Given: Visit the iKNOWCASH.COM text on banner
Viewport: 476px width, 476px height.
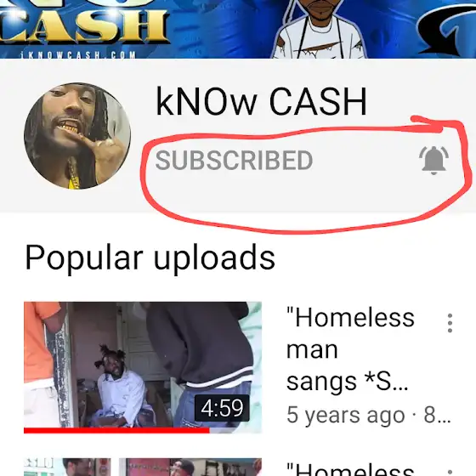Looking at the screenshot, I should [78, 55].
